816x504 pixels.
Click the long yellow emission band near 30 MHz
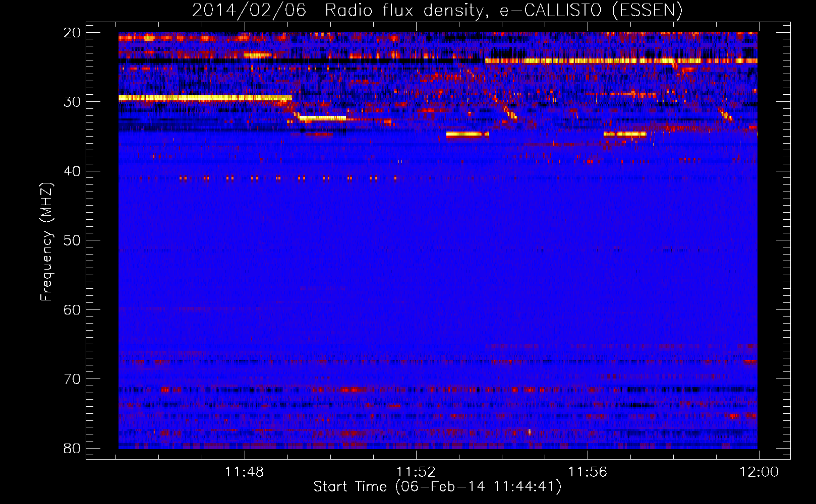(x=205, y=98)
